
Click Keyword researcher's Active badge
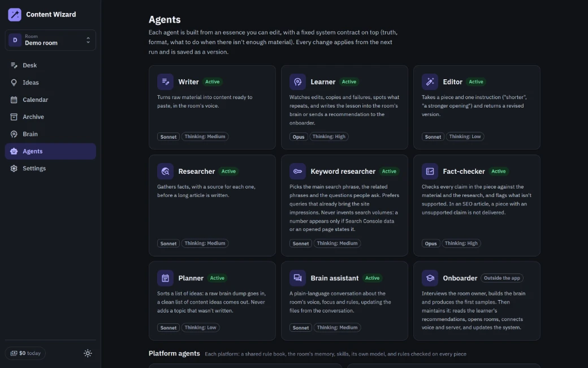(389, 171)
